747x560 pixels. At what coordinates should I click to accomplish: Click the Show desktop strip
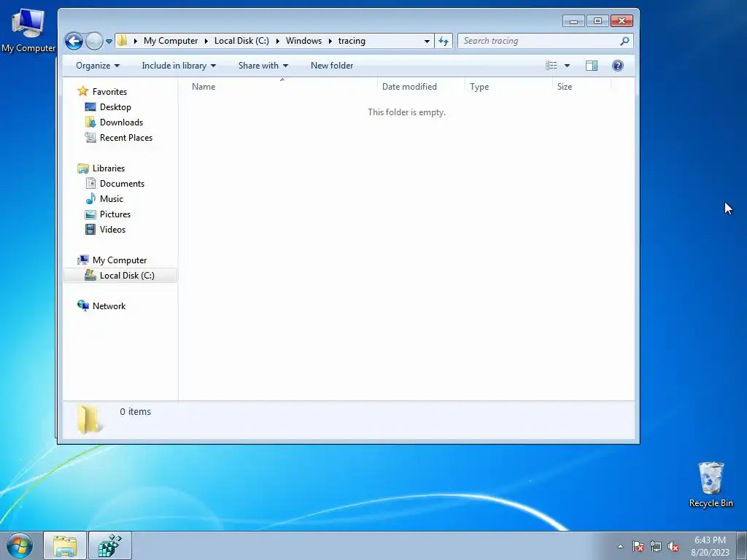tap(742, 545)
